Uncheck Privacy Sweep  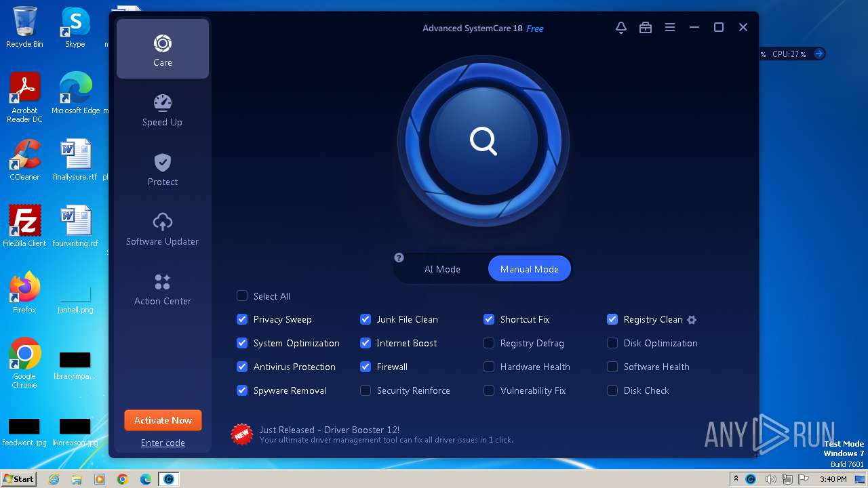[242, 319]
